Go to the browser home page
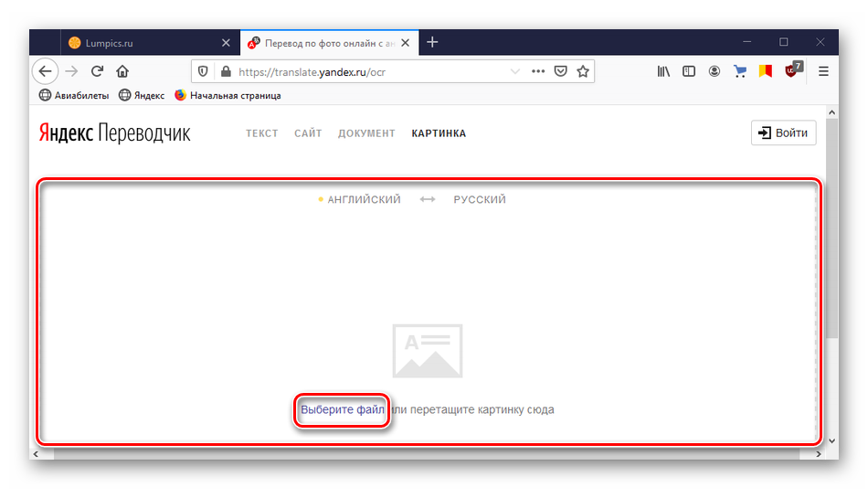The width and height of the screenshot is (868, 498). tap(122, 71)
